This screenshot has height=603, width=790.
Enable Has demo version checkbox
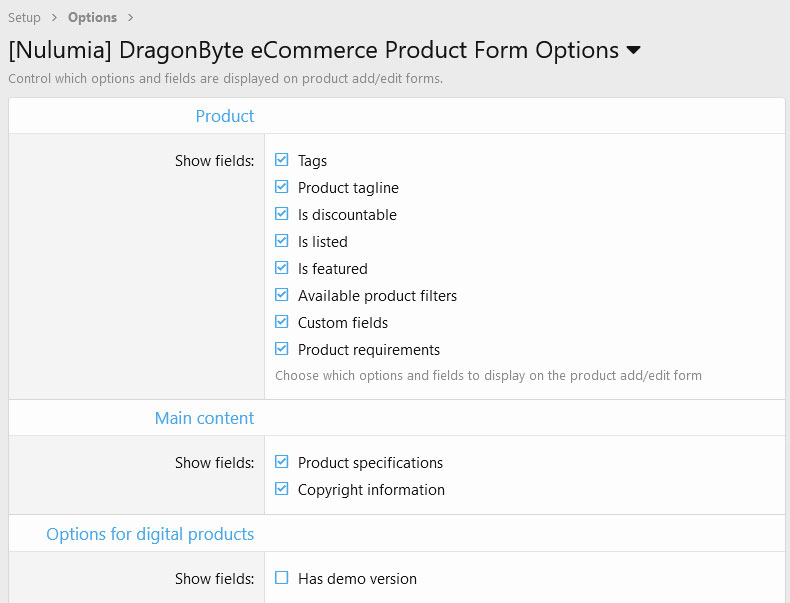[x=282, y=578]
